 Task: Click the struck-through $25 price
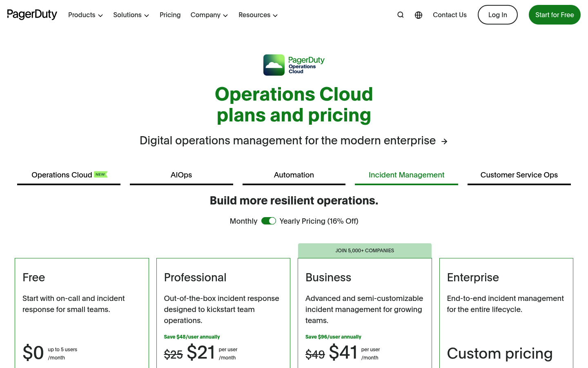point(174,355)
